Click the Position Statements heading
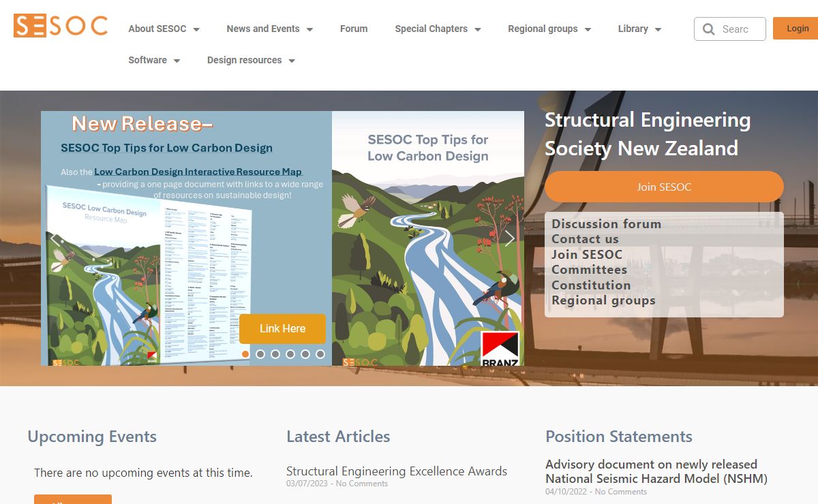 click(619, 437)
